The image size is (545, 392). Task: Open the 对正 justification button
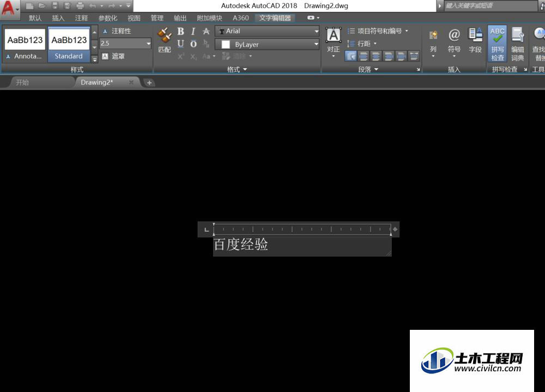[x=333, y=42]
